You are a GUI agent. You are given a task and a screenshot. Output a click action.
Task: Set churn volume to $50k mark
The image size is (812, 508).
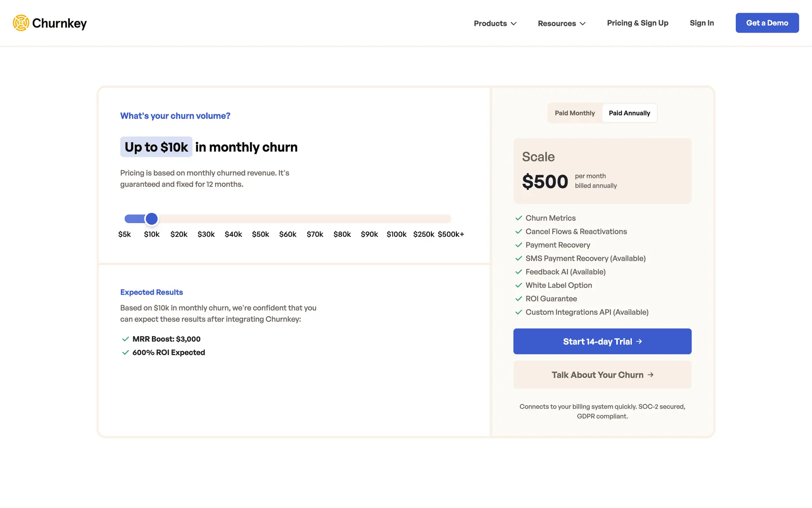pos(261,219)
